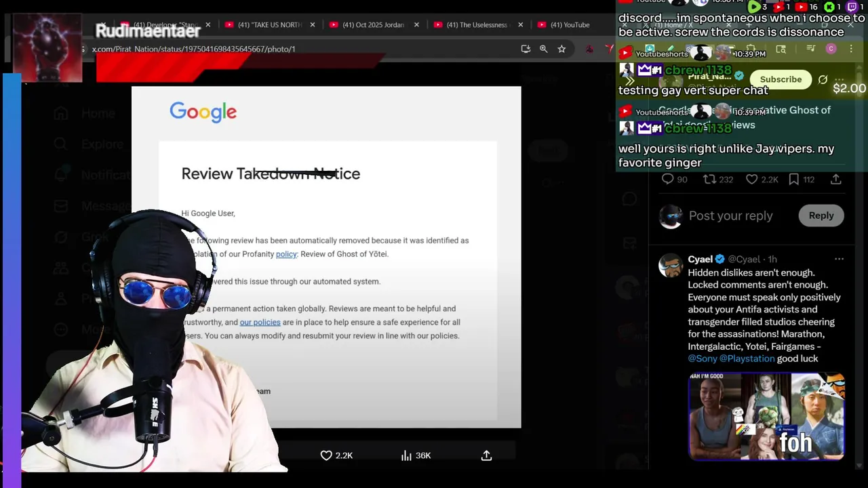
Task: Switch to the '(41) Oct 2025 Jordan' tab
Action: coord(373,25)
